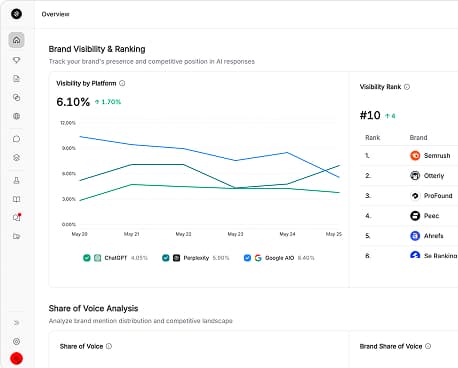Screen dimensions: 458x368
Task: Click the 'May 20' axis label
Action: (x=80, y=234)
